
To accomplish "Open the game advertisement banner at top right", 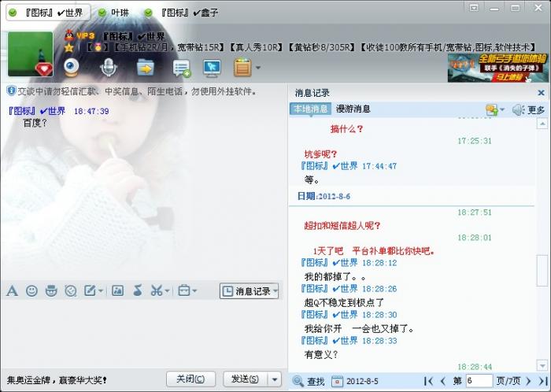I will [497, 68].
